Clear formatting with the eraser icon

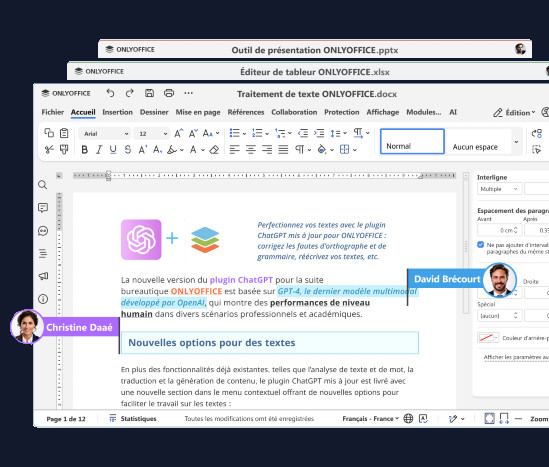(x=214, y=150)
